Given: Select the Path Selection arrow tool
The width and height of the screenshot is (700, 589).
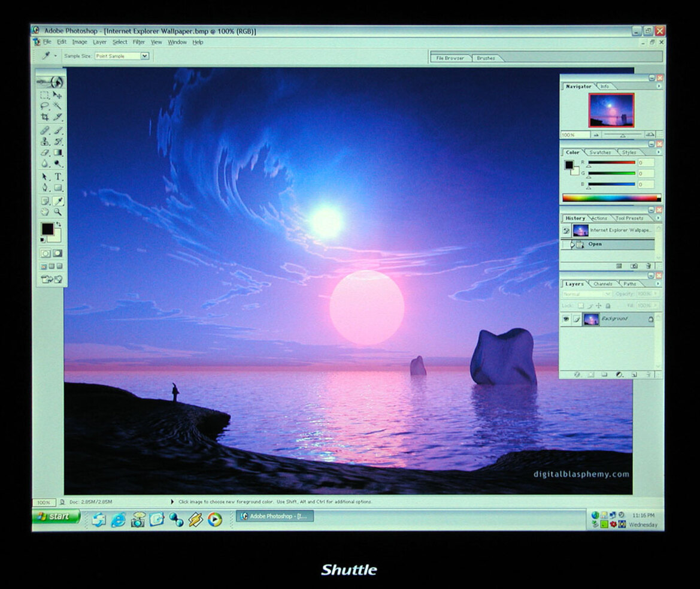Looking at the screenshot, I should coord(45,177).
